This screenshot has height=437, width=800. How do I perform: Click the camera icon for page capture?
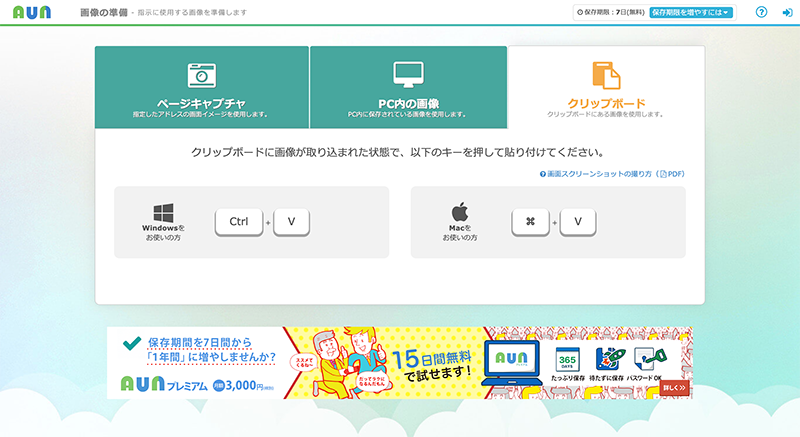202,74
